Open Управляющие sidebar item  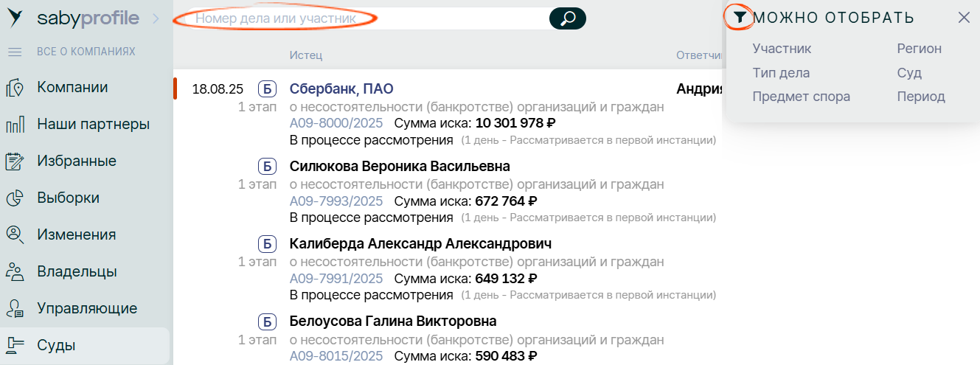(87, 309)
